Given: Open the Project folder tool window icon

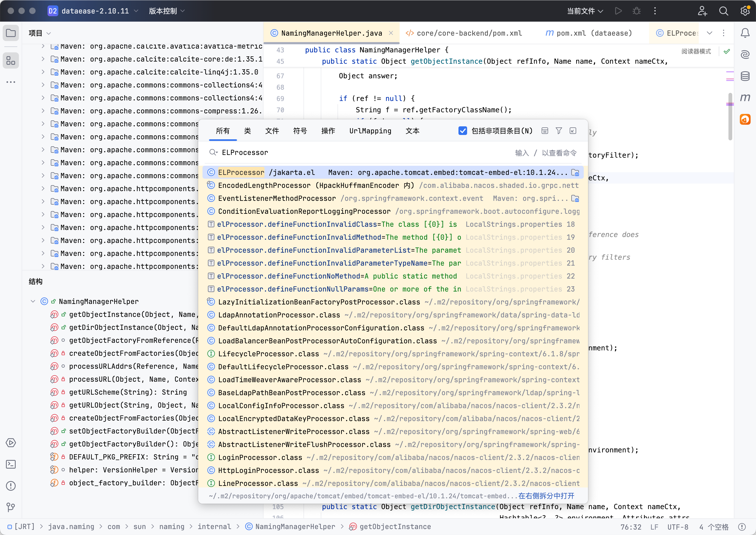Looking at the screenshot, I should point(11,33).
